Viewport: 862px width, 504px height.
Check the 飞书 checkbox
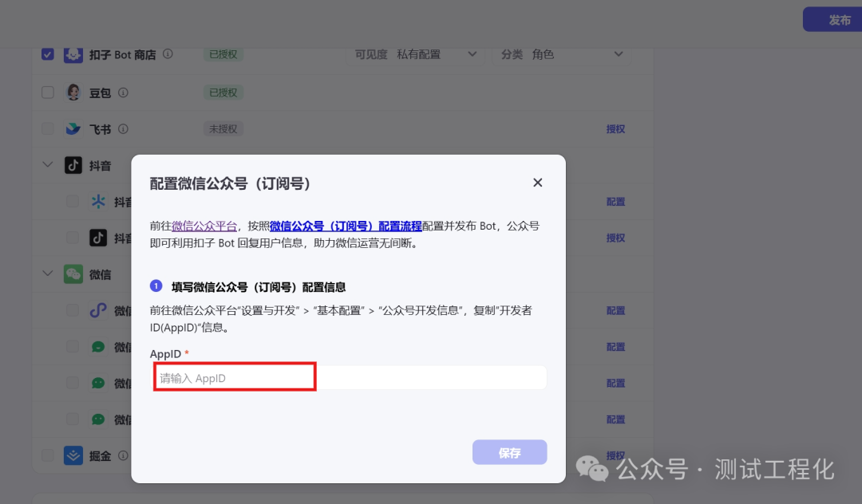pyautogui.click(x=48, y=128)
